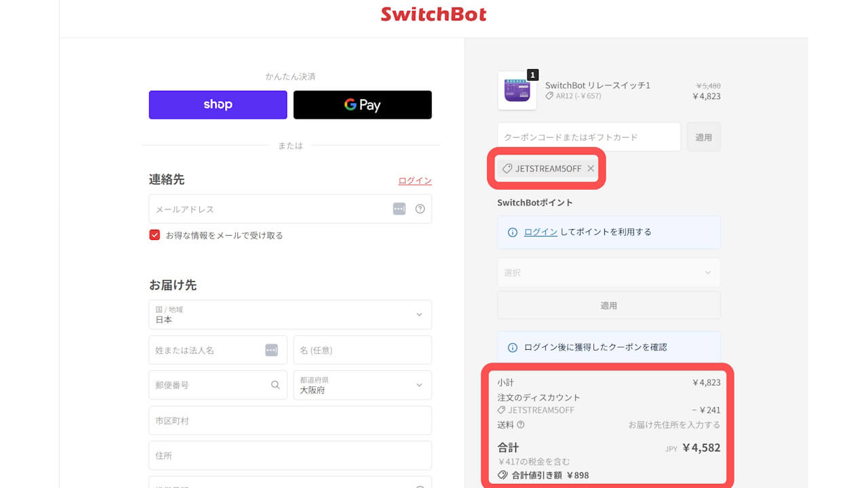This screenshot has width=868, height=488.
Task: Show help icon beside email field
Action: pos(420,209)
